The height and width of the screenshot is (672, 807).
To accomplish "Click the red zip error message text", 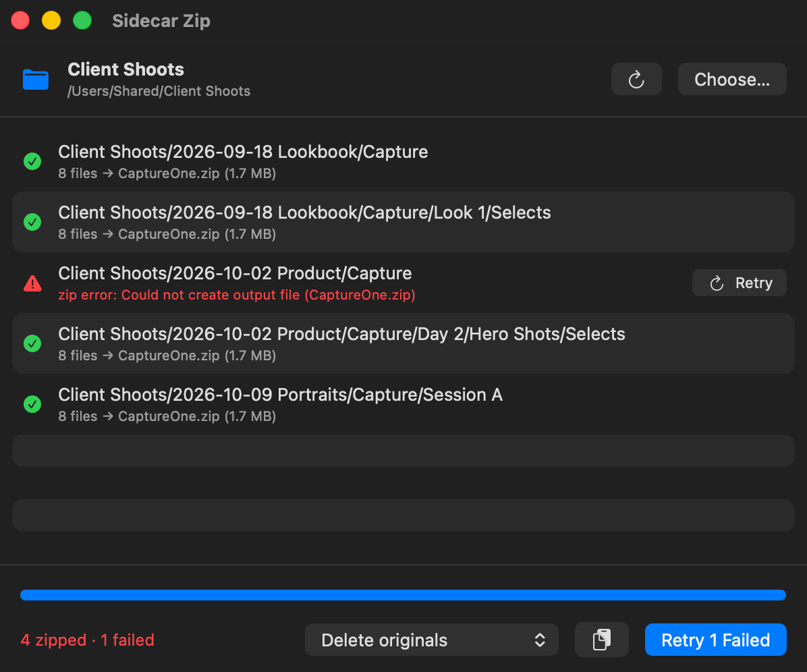I will [237, 295].
